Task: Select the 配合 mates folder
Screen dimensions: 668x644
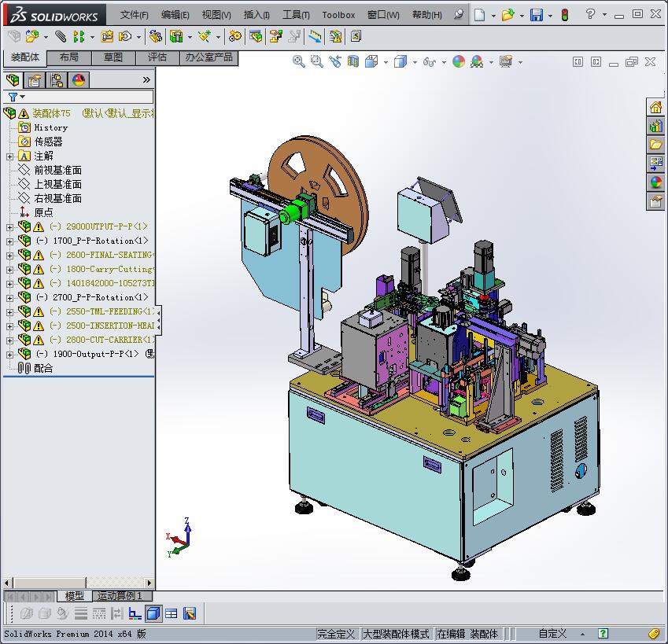Action: (x=42, y=368)
